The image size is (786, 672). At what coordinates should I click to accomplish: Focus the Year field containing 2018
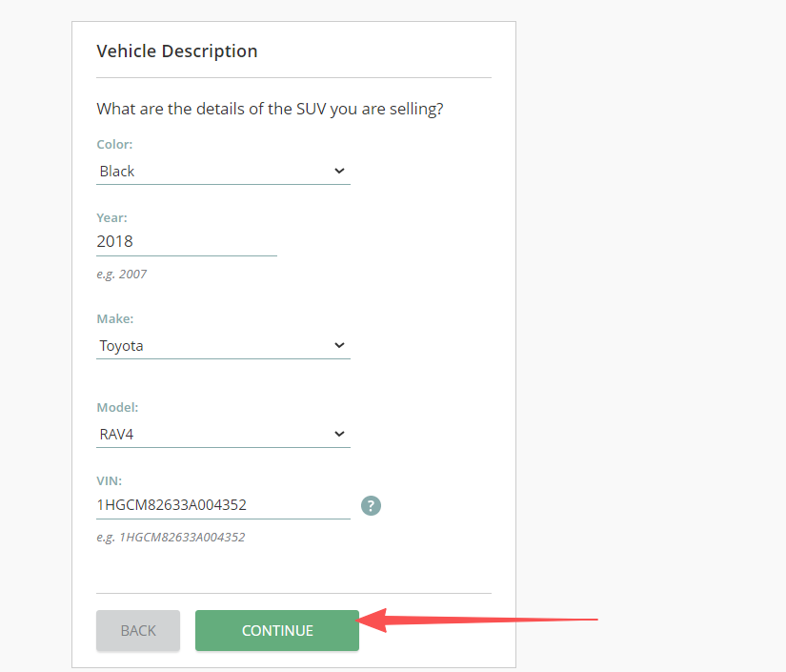click(186, 242)
